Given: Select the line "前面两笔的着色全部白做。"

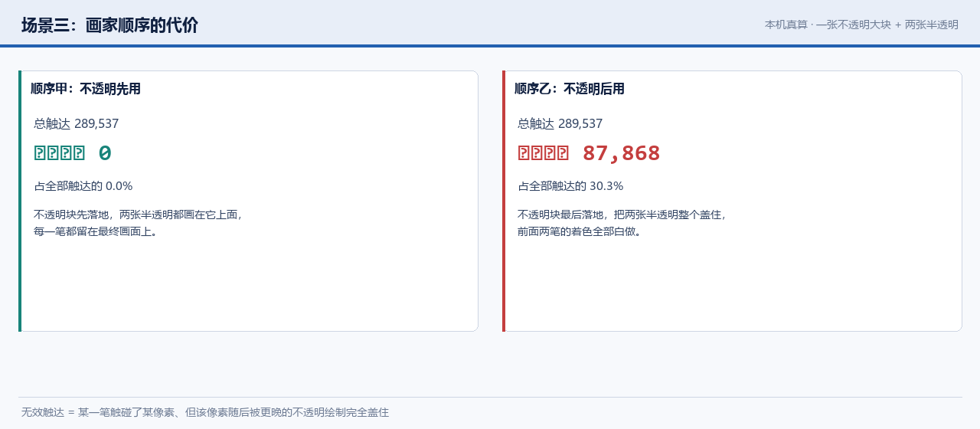Looking at the screenshot, I should (x=580, y=231).
